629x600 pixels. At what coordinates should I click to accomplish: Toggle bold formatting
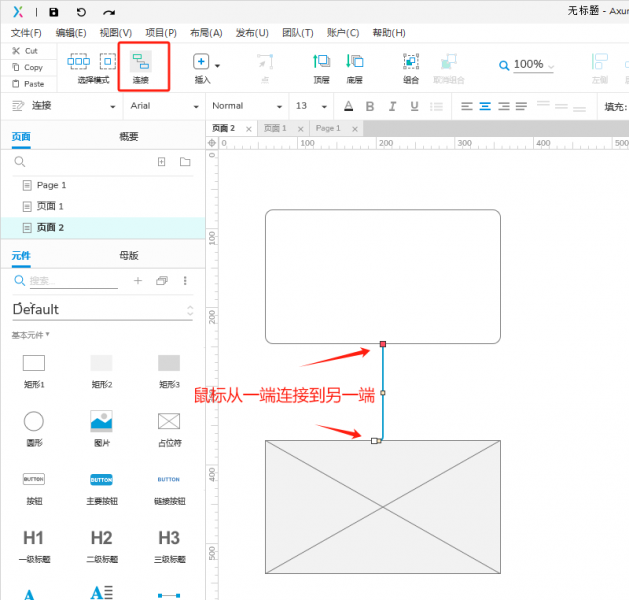(370, 106)
